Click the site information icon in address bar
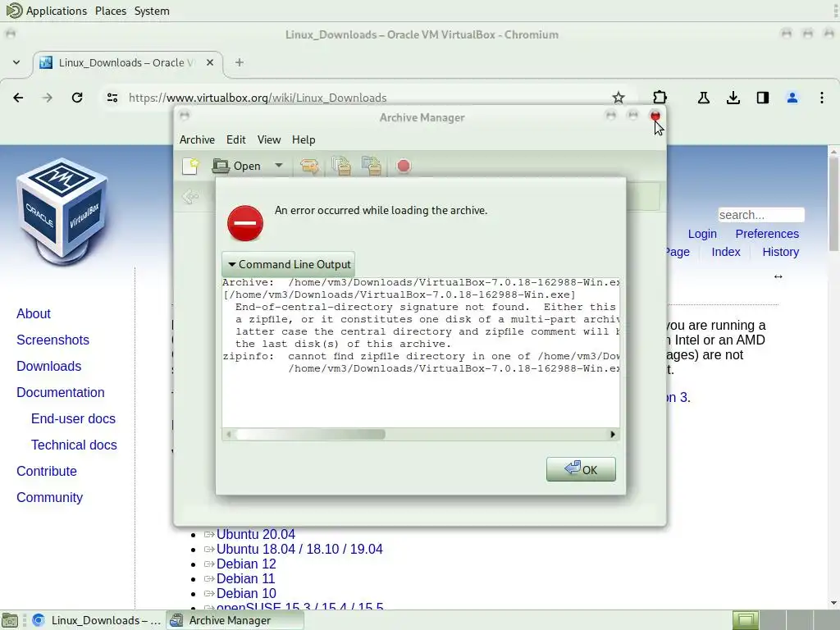 [x=112, y=98]
